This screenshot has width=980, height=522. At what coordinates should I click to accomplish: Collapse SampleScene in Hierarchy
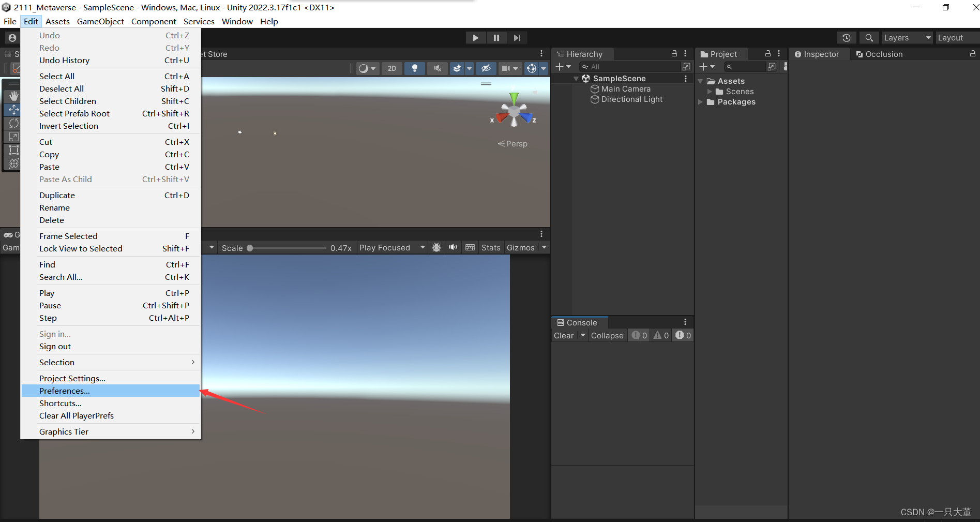click(576, 79)
